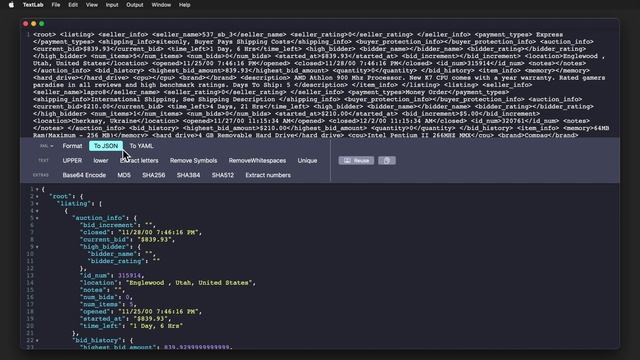Select the To YAML conversion
640x360 pixels.
pos(142,146)
